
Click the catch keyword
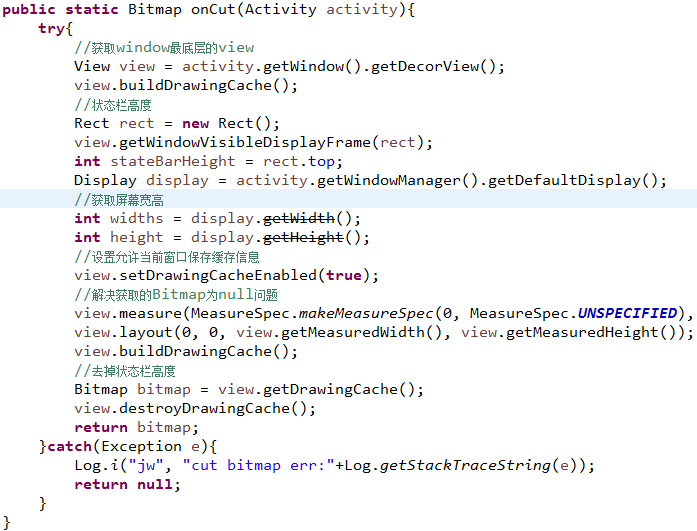tap(69, 447)
